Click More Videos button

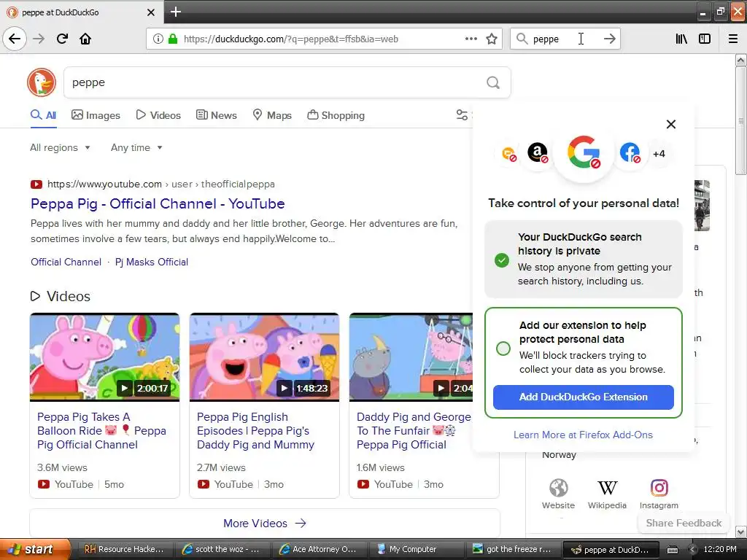tap(265, 524)
